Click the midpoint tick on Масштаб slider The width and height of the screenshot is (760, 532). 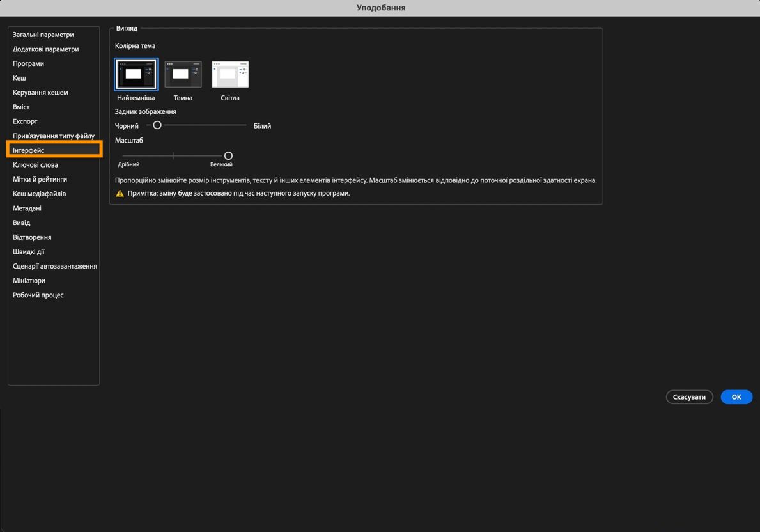pos(173,155)
